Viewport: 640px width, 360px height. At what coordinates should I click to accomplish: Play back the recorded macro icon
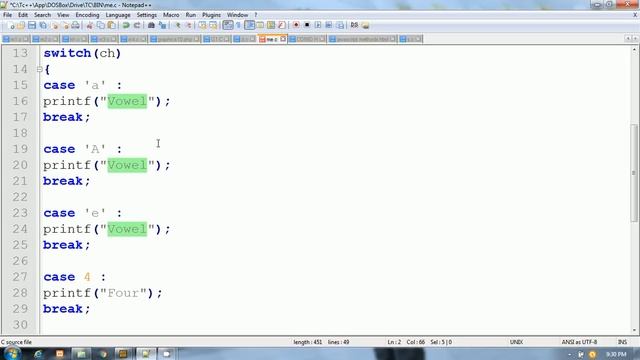318,25
